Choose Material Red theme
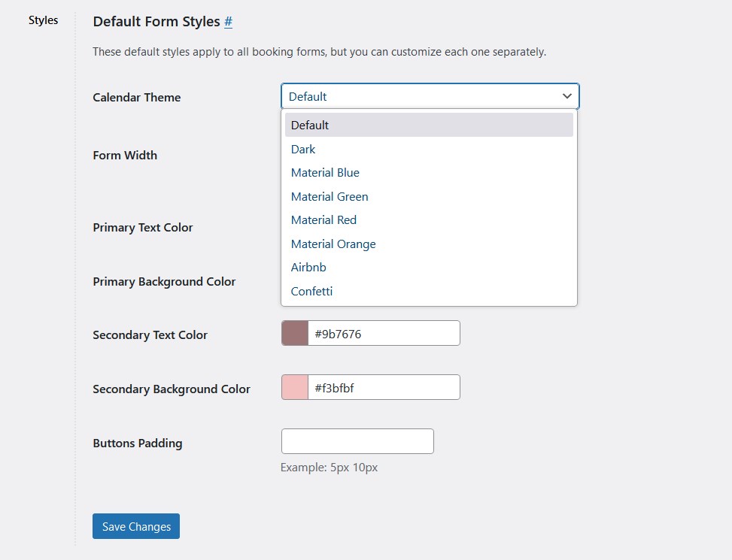 pos(429,220)
